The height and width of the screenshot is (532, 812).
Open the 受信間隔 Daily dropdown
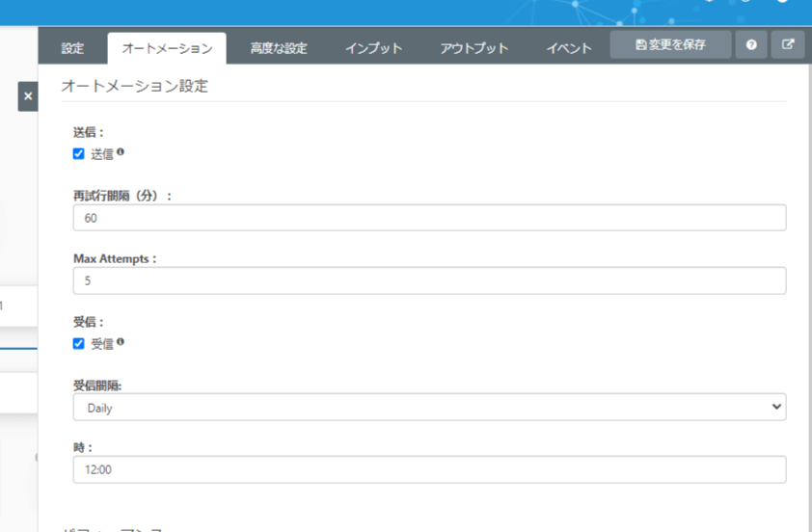429,408
